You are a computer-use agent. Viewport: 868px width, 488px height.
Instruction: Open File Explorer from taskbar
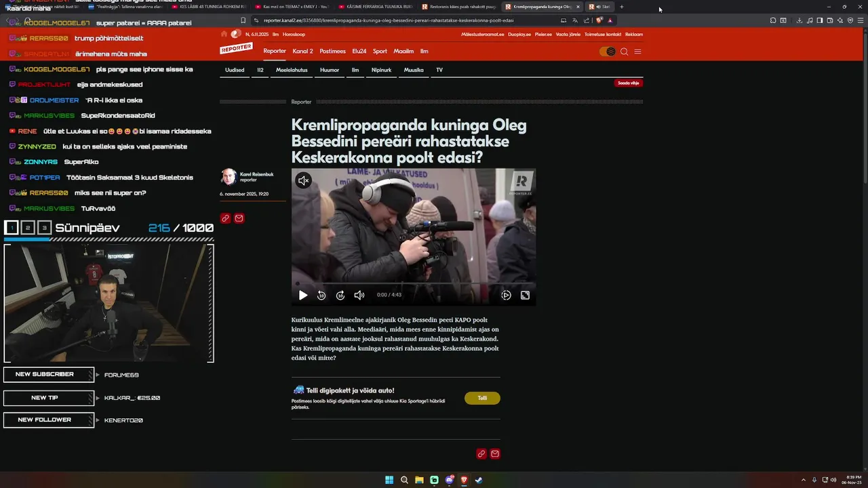pyautogui.click(x=419, y=480)
